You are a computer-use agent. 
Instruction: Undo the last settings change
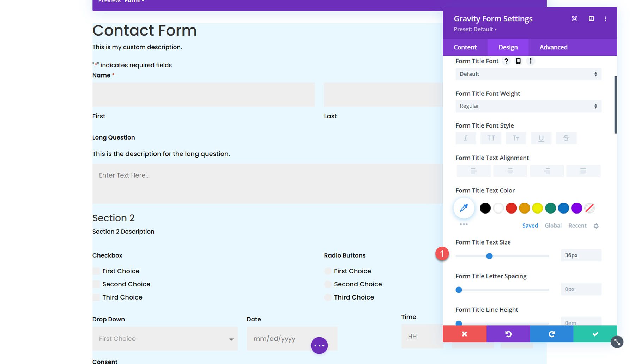coord(508,334)
